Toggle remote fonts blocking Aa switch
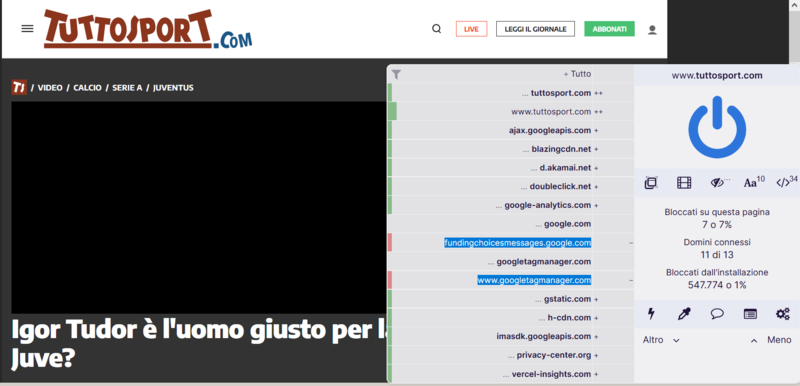 pos(754,183)
